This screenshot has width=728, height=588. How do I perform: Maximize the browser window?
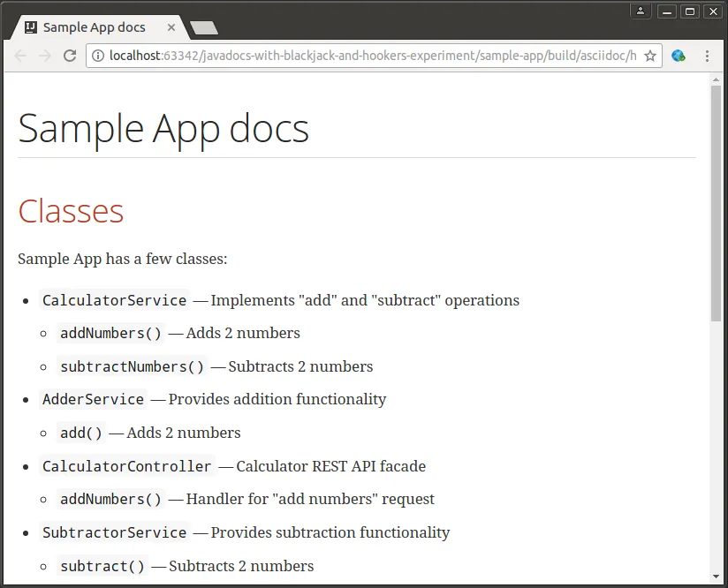point(691,11)
